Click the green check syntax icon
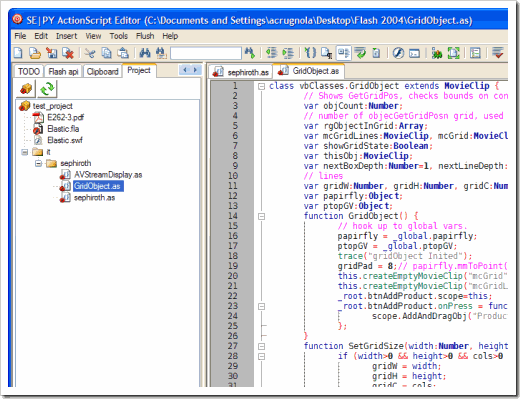520x399 pixels. point(360,53)
